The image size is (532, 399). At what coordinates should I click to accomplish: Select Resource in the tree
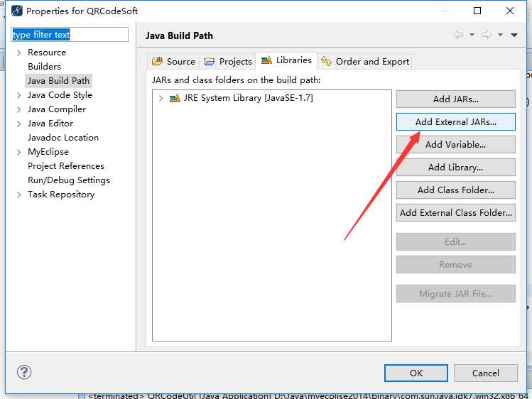tap(47, 53)
